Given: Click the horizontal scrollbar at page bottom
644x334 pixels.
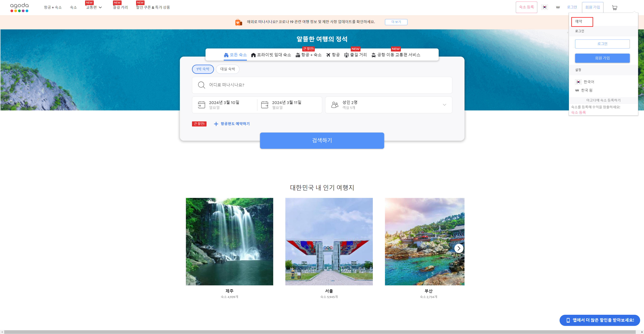Looking at the screenshot, I should pos(320,332).
